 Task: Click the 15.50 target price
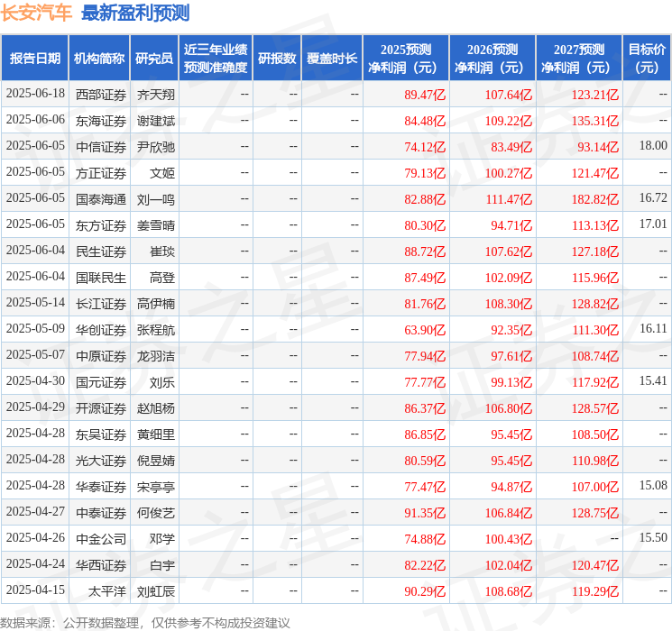[653, 537]
